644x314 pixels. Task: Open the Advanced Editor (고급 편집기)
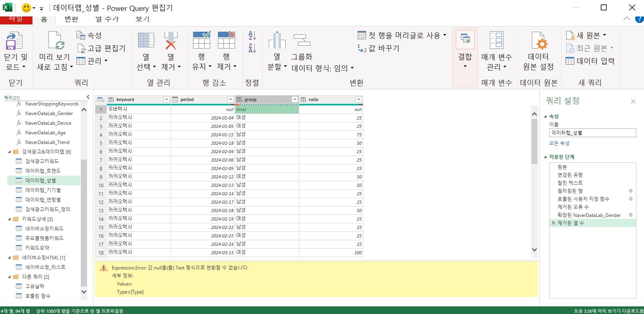(x=102, y=48)
